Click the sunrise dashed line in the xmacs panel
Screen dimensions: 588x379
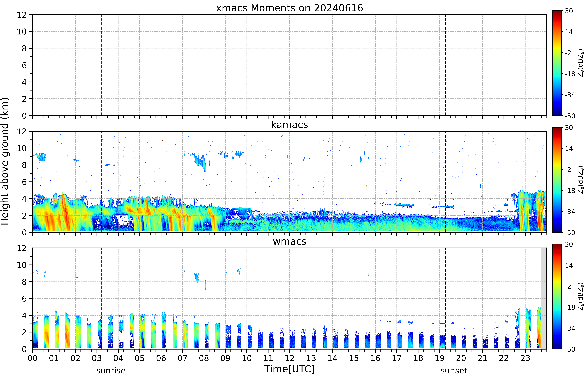[101, 65]
